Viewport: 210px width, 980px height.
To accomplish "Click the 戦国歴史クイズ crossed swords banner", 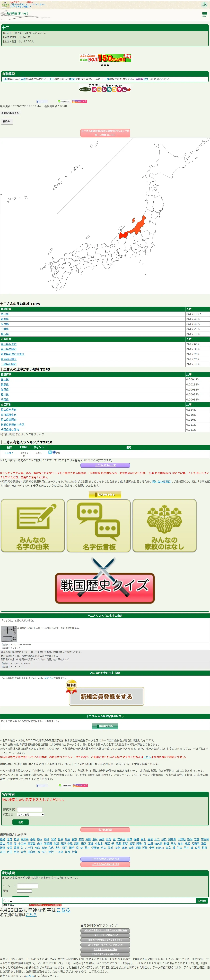I will 105,580.
